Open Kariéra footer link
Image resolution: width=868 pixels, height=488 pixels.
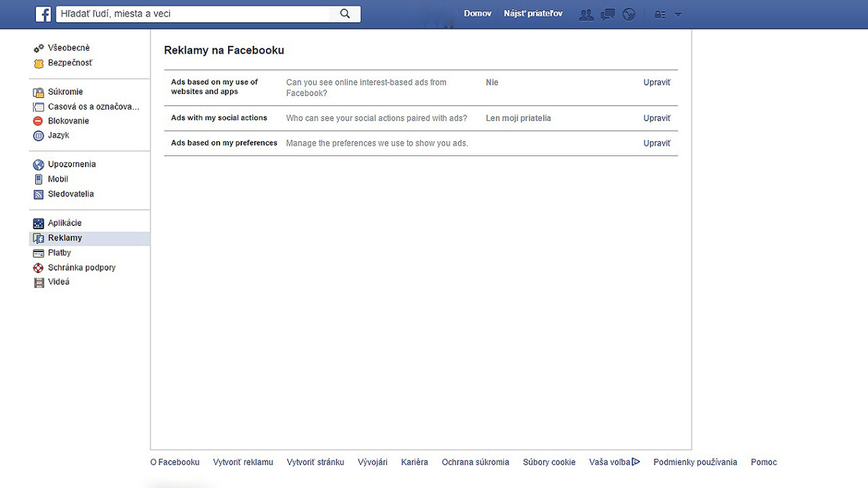tap(414, 462)
